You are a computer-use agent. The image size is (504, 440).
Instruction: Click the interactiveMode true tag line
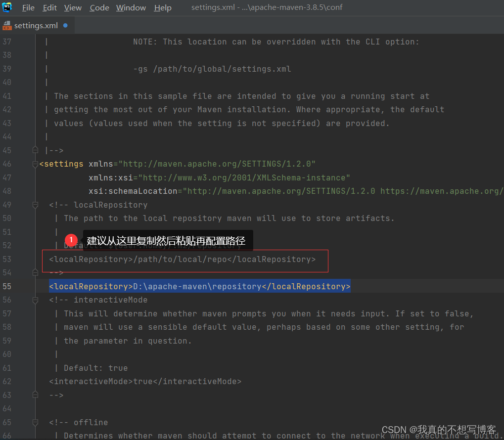pyautogui.click(x=145, y=382)
